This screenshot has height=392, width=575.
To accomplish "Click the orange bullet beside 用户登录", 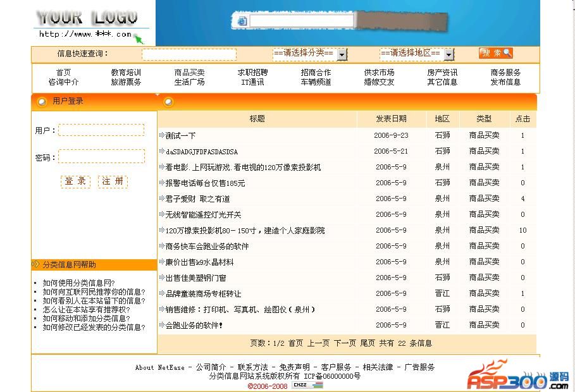I will tap(42, 102).
